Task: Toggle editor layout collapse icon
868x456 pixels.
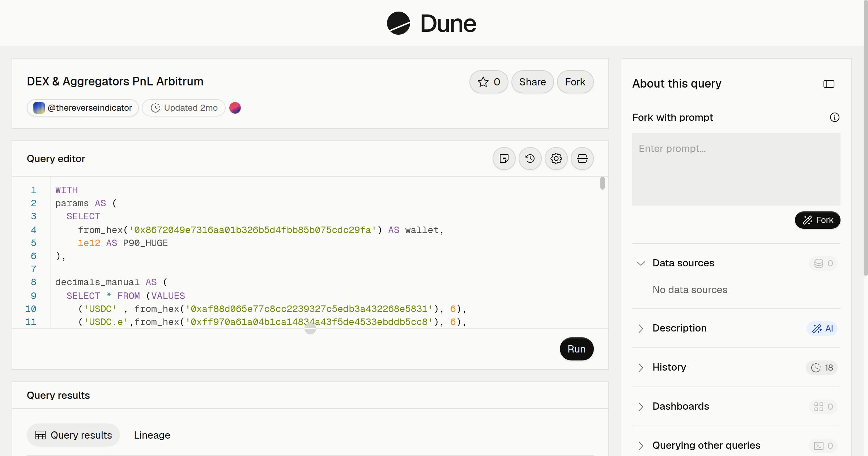Action: point(582,159)
